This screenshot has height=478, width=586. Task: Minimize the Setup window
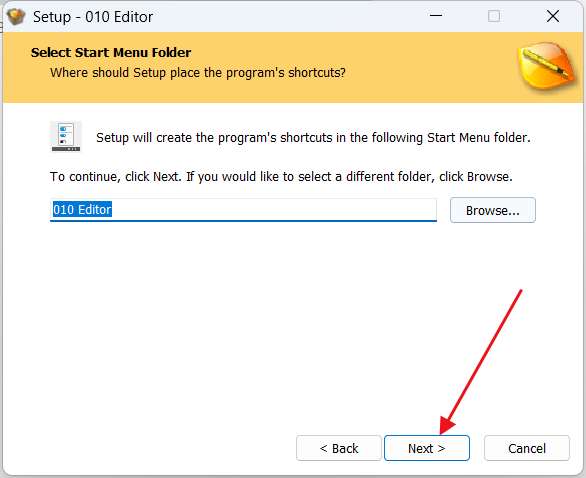pyautogui.click(x=436, y=16)
